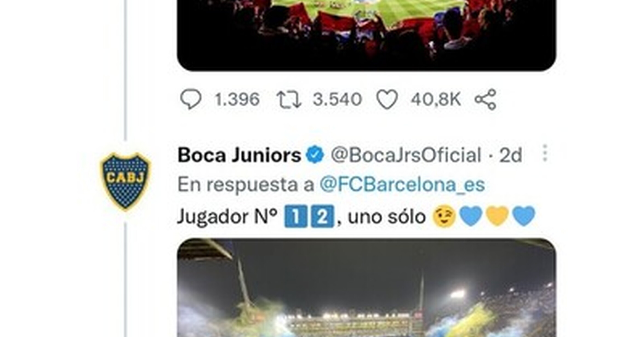Open the @BocaJrsOficial handle

click(x=406, y=155)
